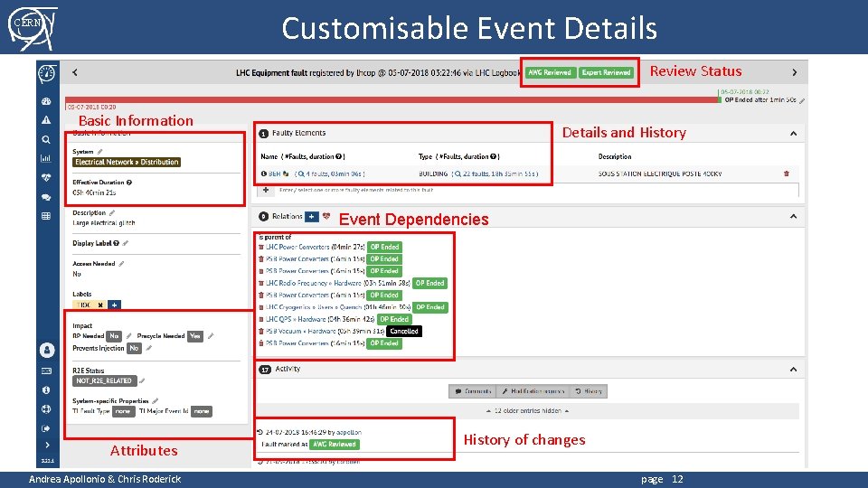This screenshot has height=488, width=868.
Task: Click the TI Major Event Id none badge
Action: coord(202,412)
